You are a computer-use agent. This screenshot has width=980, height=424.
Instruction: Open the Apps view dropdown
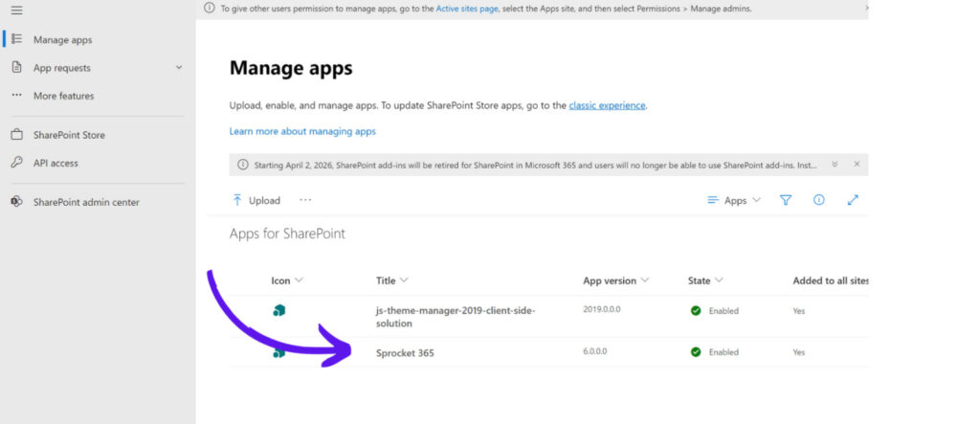click(x=734, y=200)
